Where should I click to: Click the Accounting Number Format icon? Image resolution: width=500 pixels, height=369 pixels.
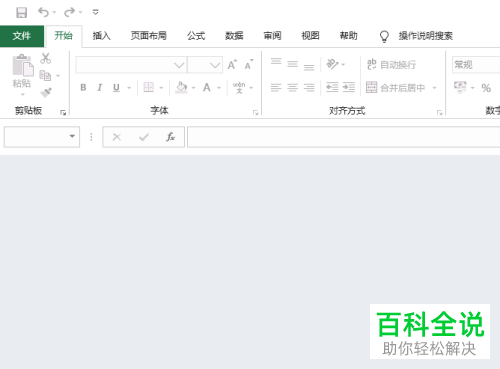(460, 87)
